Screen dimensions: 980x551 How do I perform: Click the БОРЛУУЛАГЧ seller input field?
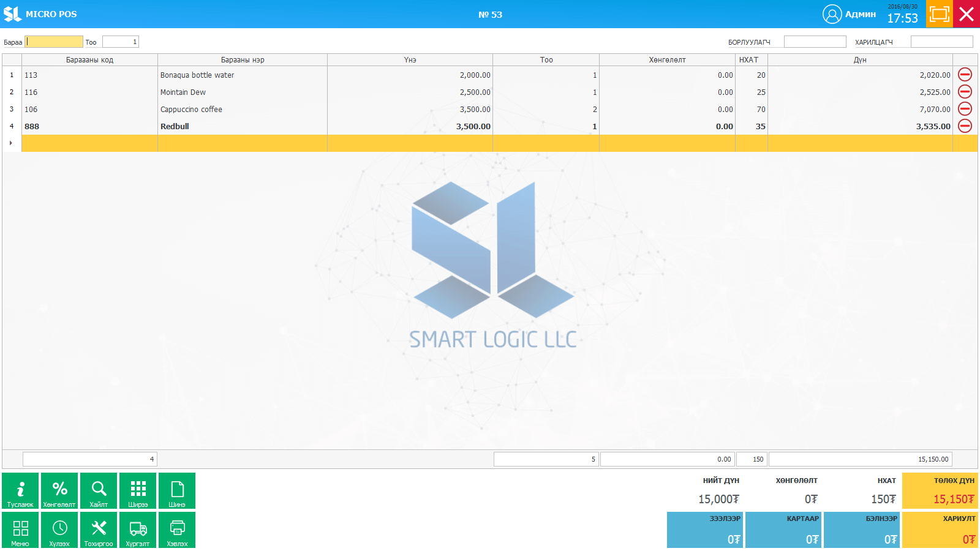pyautogui.click(x=815, y=42)
